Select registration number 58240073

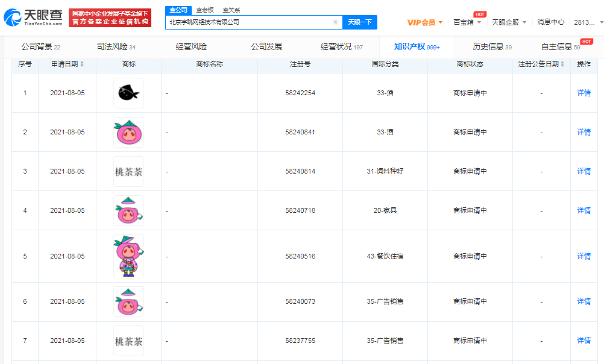(x=300, y=301)
